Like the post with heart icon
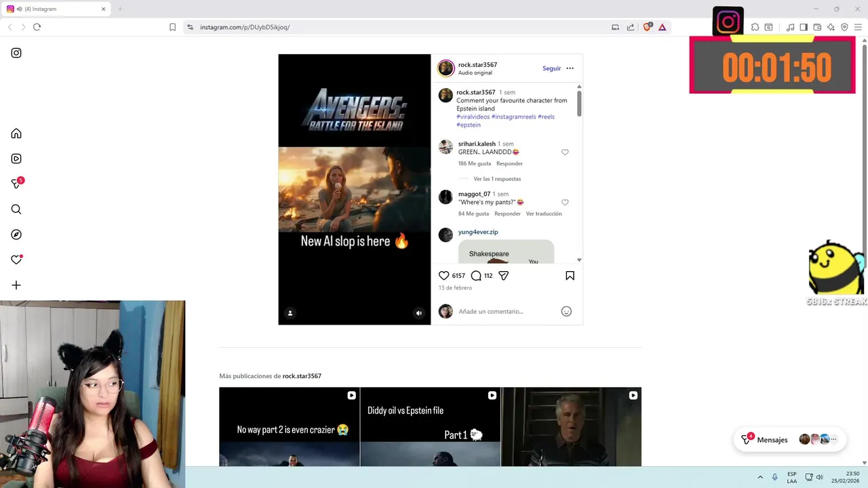Viewport: 868px width, 488px height. [x=443, y=276]
